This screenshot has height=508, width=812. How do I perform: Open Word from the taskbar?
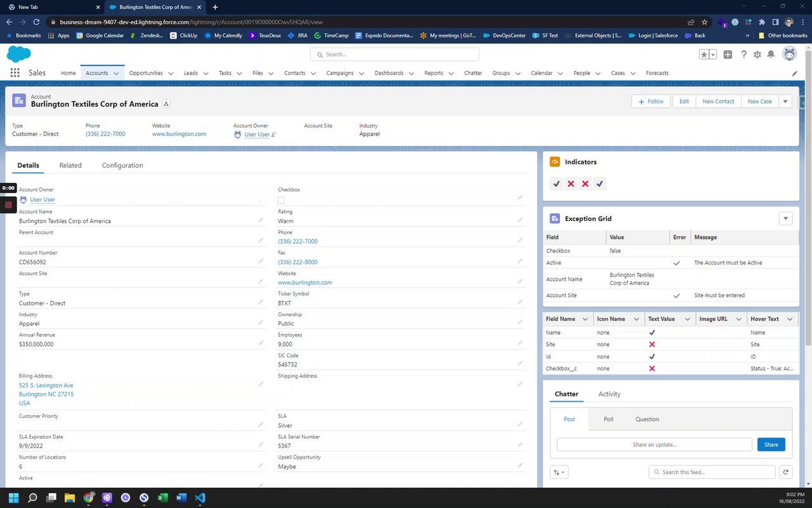click(181, 498)
